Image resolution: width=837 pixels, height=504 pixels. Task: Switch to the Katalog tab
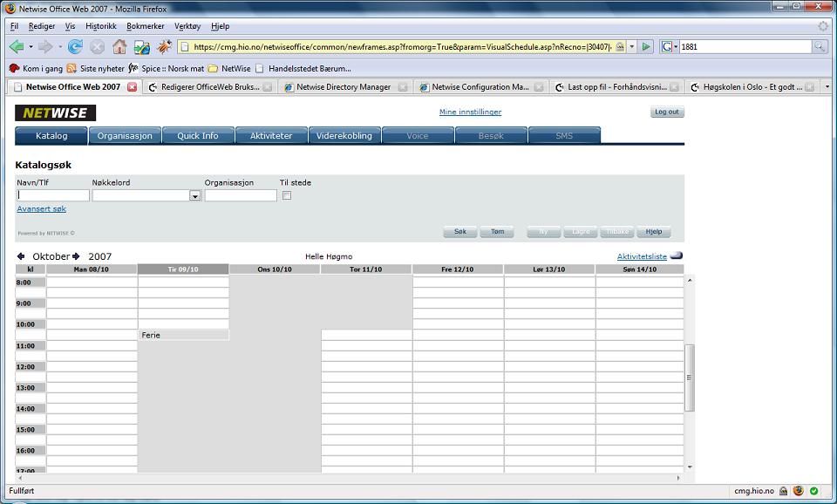(x=51, y=136)
